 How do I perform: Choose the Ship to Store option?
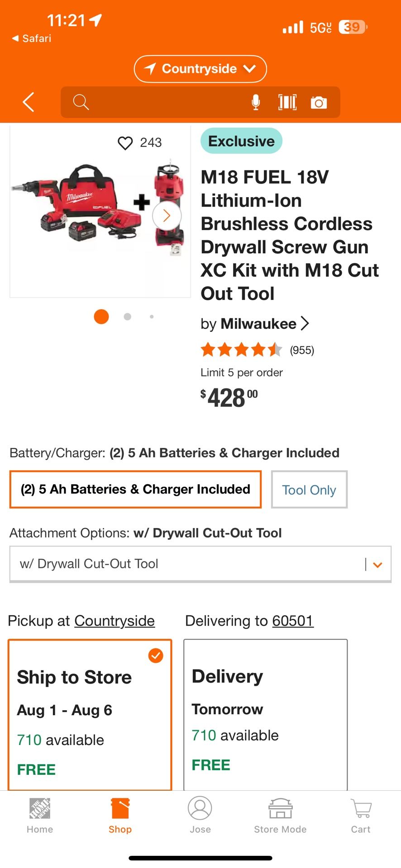click(90, 714)
